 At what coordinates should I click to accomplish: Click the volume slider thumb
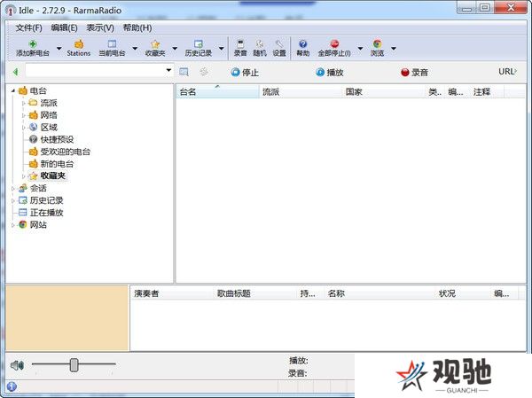click(x=74, y=365)
